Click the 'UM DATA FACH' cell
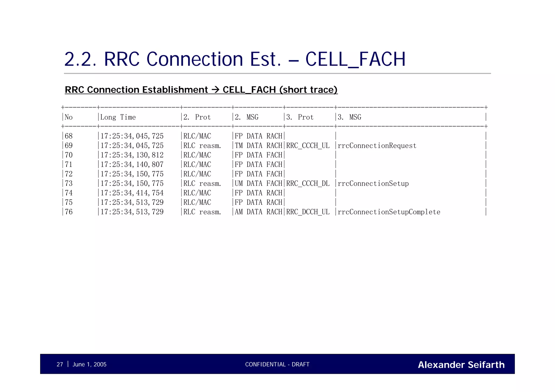 tap(259, 183)
